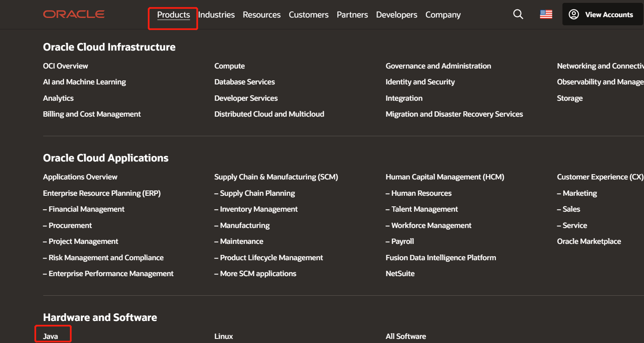Viewport: 644px width, 343px height.
Task: Click the Procurement link
Action: click(x=67, y=226)
